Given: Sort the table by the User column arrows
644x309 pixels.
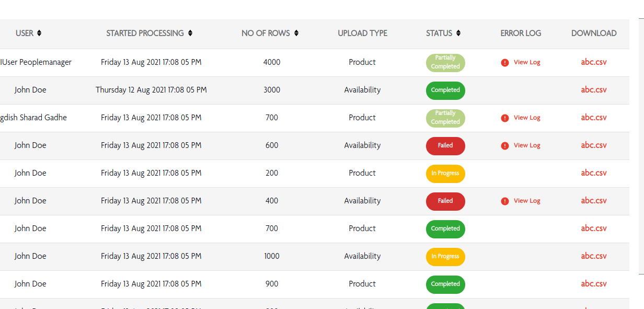Looking at the screenshot, I should (39, 33).
